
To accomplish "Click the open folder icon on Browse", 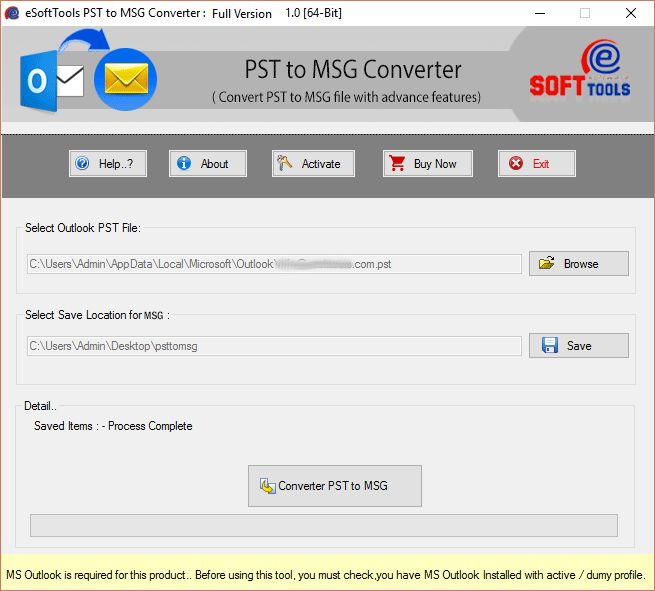I will point(546,263).
